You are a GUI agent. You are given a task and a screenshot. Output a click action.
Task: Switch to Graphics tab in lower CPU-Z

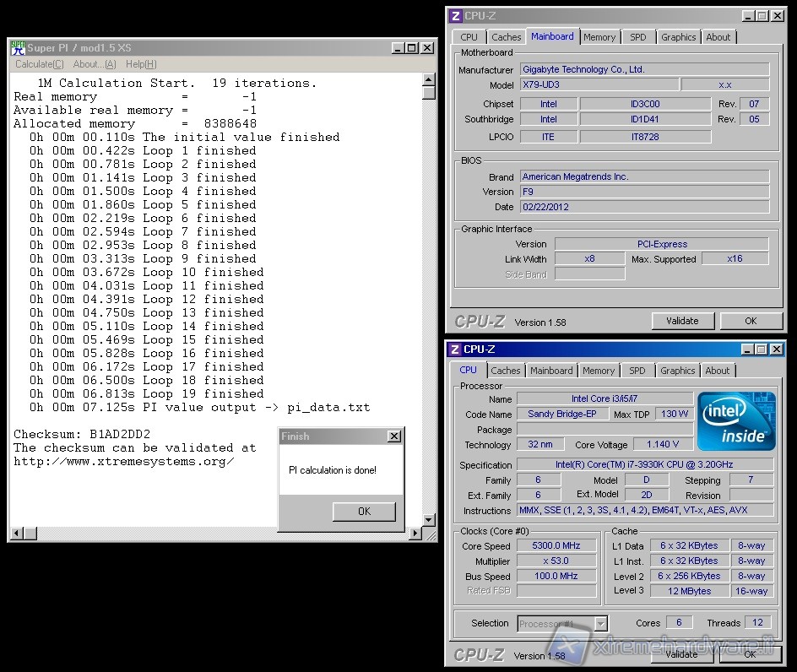[x=678, y=371]
